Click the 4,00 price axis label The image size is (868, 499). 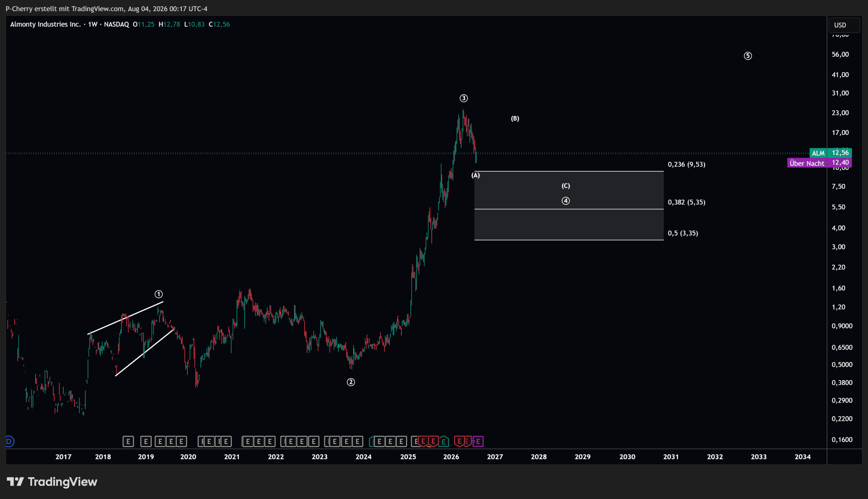839,228
